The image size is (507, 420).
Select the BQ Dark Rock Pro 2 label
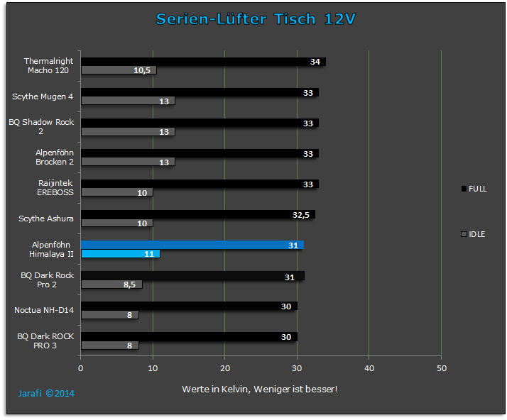[47, 280]
